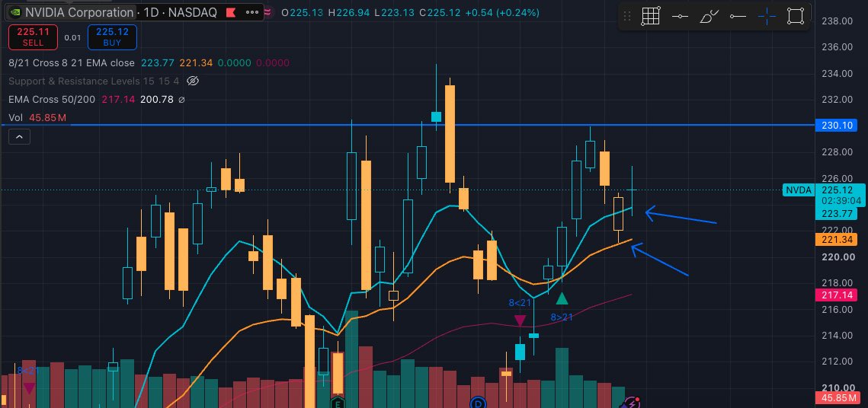Click the purple lightning bolt marker at bottom
This screenshot has width=868, height=408.
(x=633, y=403)
